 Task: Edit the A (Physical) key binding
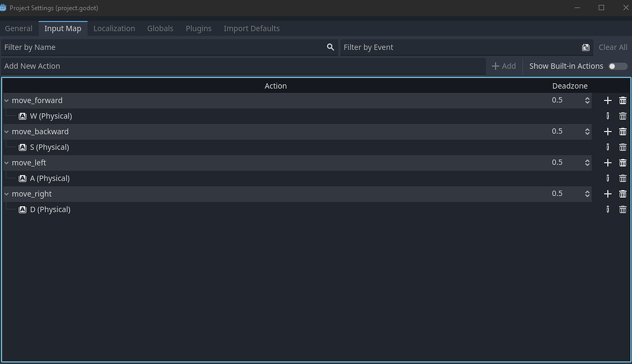(607, 178)
